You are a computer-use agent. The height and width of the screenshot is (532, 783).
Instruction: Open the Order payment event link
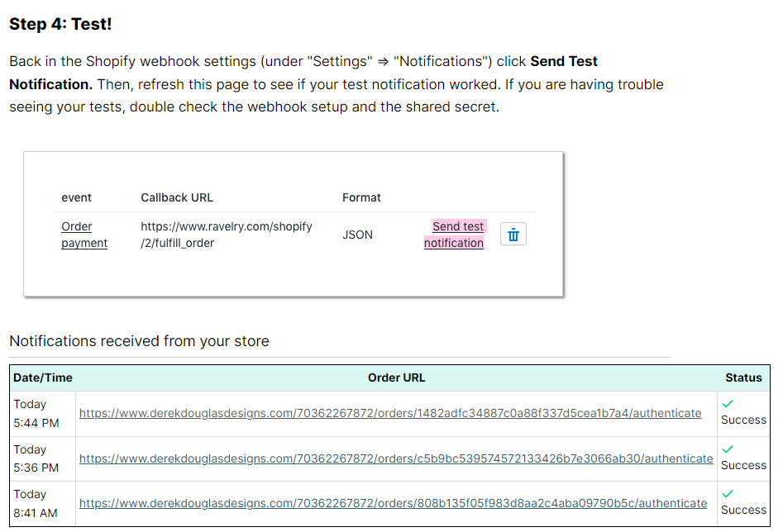point(84,235)
